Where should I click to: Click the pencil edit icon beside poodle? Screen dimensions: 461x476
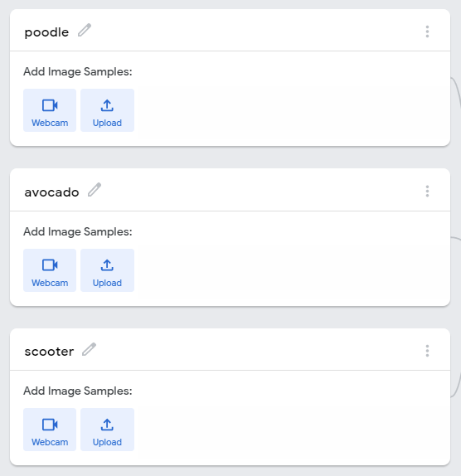85,30
